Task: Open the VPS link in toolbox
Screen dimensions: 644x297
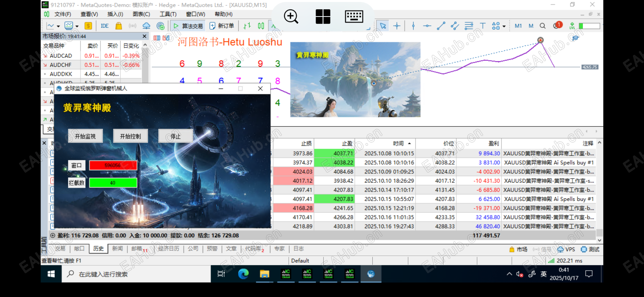Action: pos(566,250)
